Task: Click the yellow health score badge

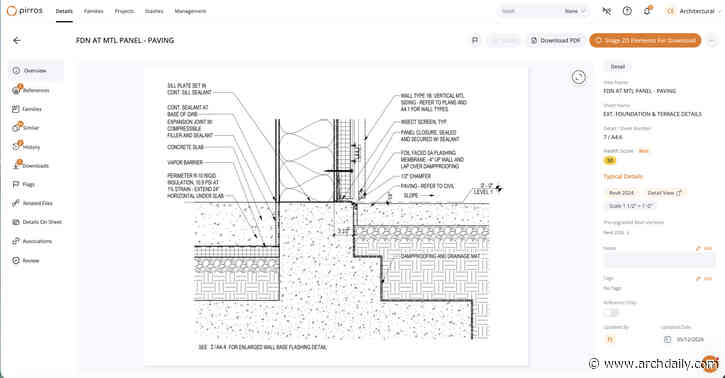Action: pyautogui.click(x=610, y=160)
